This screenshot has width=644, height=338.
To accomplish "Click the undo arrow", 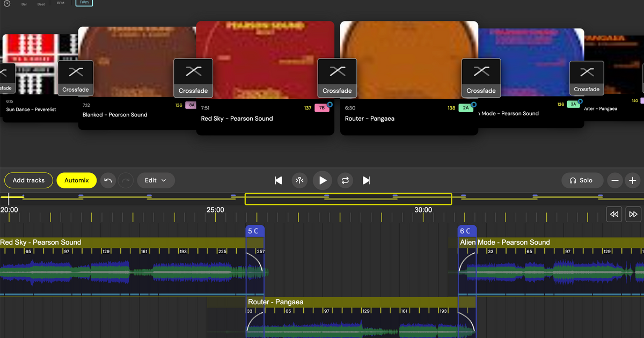I will click(x=108, y=181).
